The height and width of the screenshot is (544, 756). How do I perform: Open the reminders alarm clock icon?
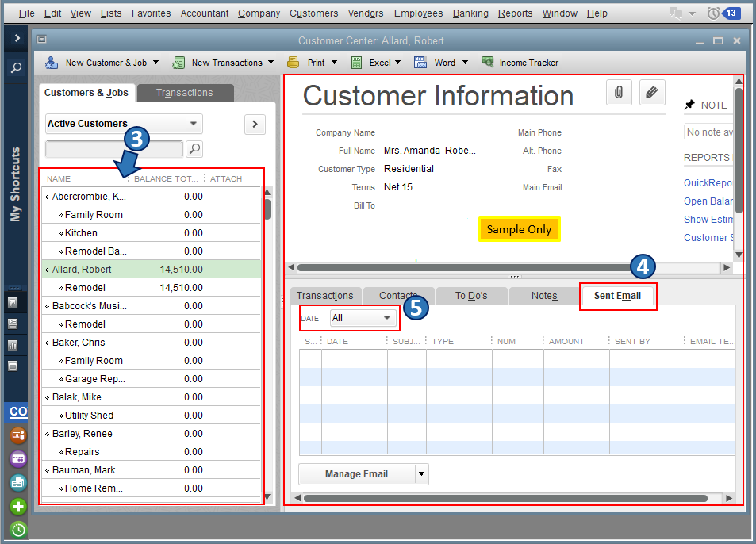(714, 13)
